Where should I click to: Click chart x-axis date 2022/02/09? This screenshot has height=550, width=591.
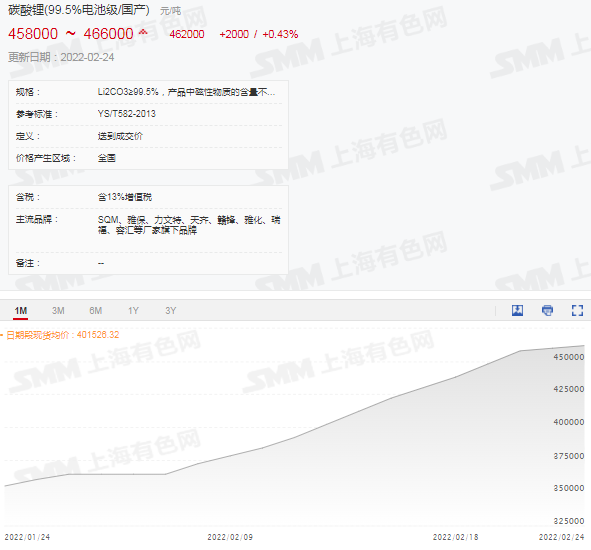pyautogui.click(x=230, y=537)
